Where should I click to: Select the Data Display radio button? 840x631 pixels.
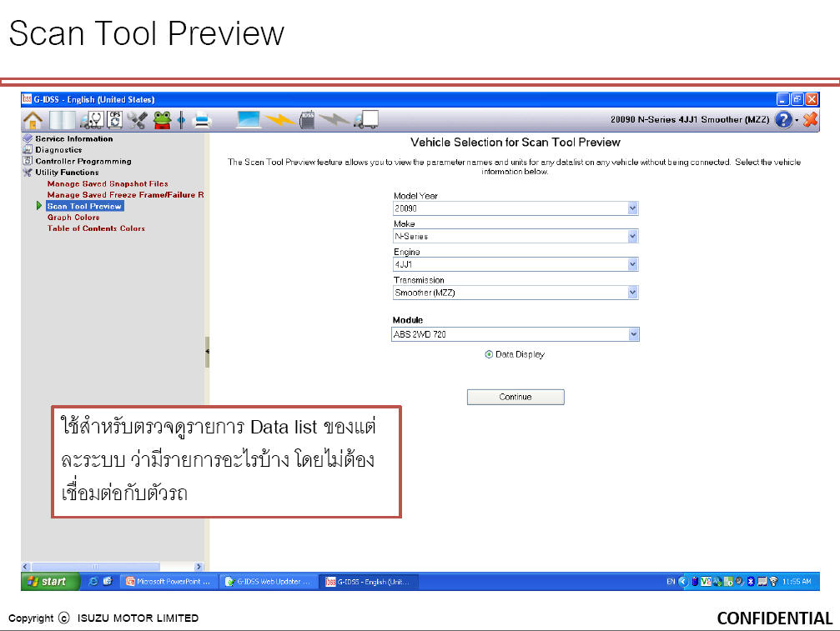[x=489, y=354]
